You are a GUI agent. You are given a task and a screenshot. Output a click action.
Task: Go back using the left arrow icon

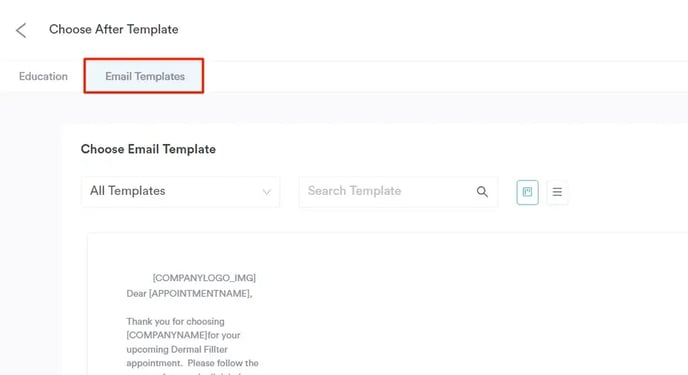tap(21, 30)
